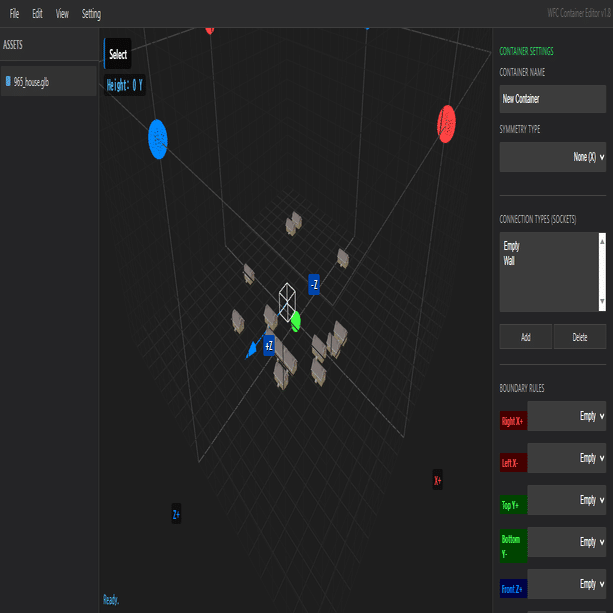Click the +Z axis label near gizmo

[x=269, y=346]
